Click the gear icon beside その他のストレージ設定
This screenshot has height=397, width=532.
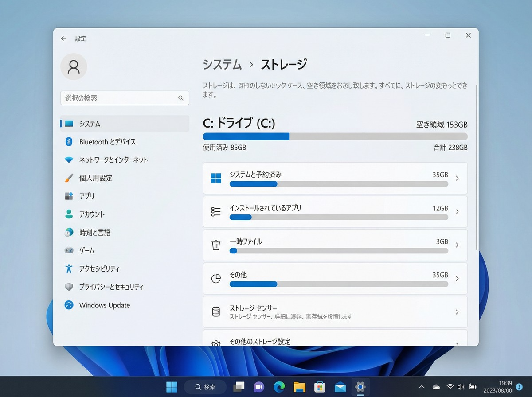(x=216, y=342)
